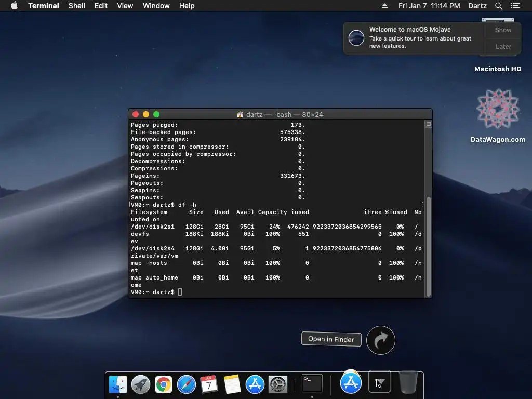Open Safari compass icon in Dock
532x399 pixels.
(187, 384)
